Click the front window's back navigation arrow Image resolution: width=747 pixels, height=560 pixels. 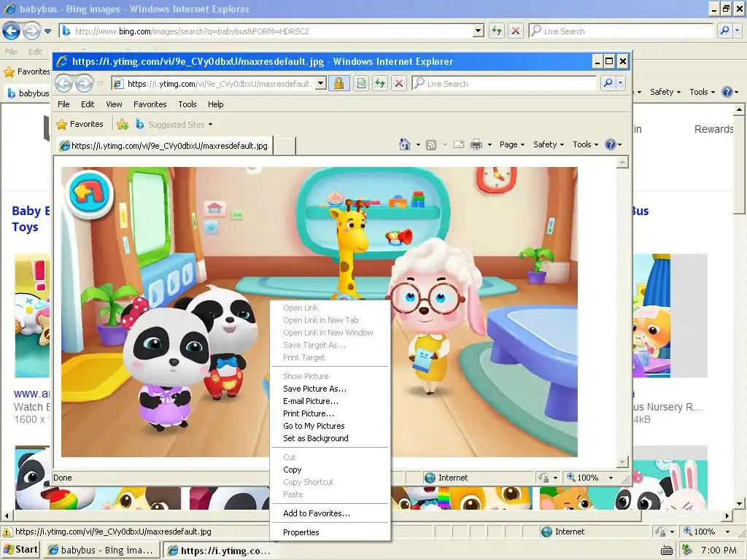pyautogui.click(x=64, y=83)
